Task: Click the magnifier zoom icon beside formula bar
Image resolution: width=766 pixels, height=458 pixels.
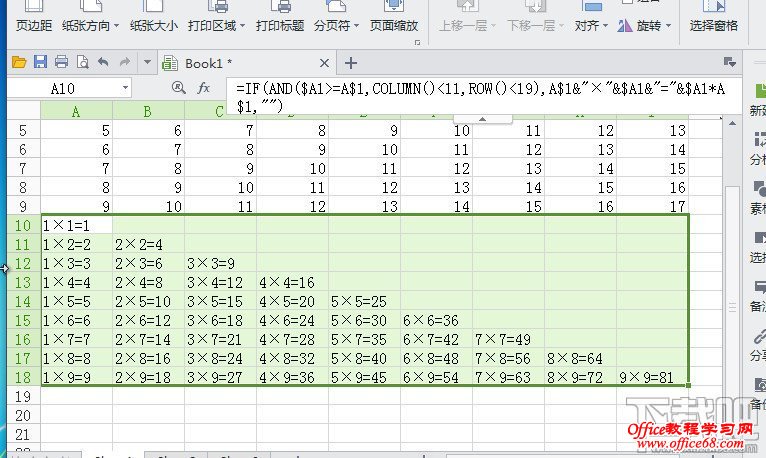Action: tap(179, 88)
